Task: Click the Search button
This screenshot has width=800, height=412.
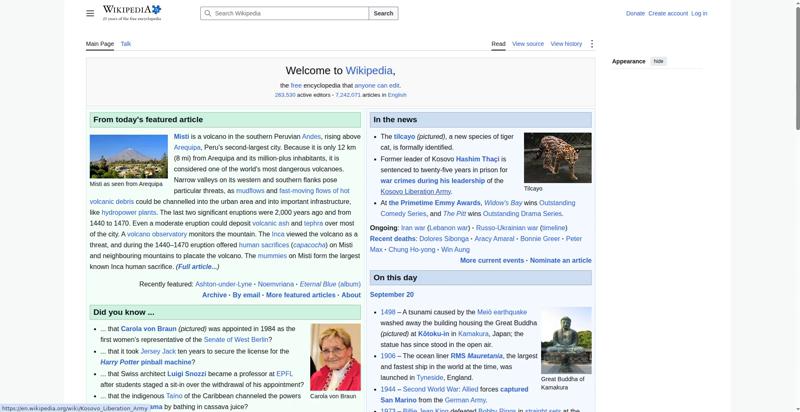Action: [383, 13]
